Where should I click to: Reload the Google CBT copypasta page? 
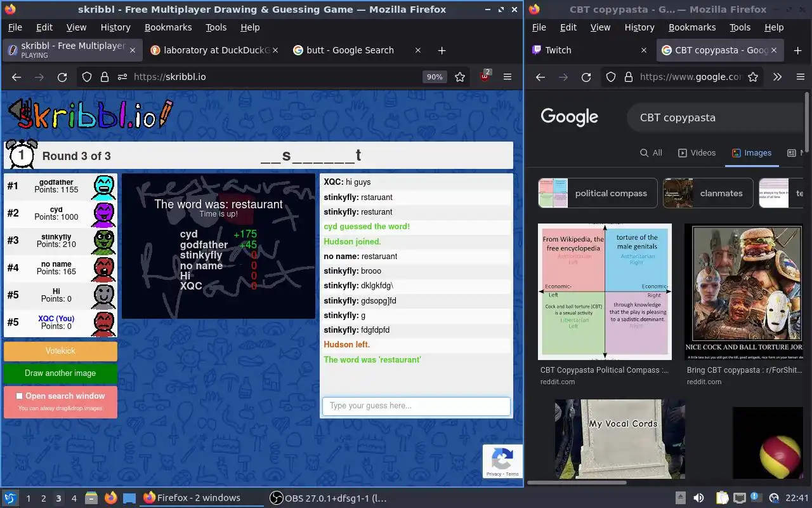coord(586,77)
